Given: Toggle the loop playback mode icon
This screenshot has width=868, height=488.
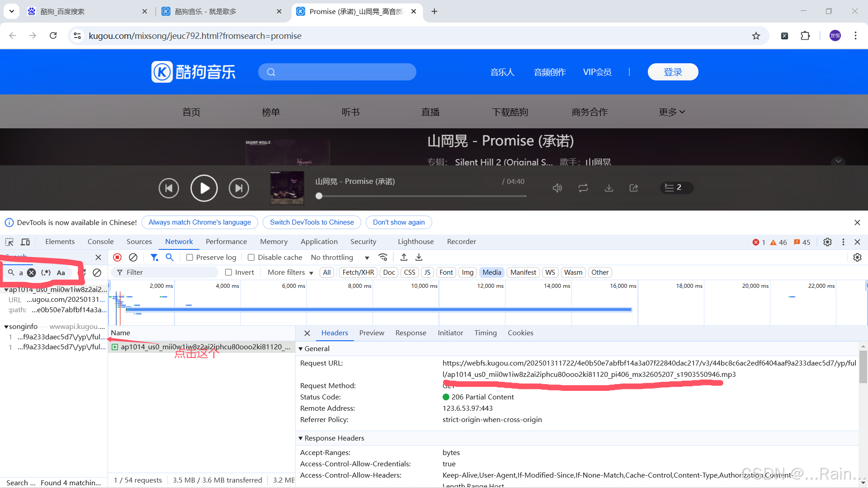Looking at the screenshot, I should (583, 188).
